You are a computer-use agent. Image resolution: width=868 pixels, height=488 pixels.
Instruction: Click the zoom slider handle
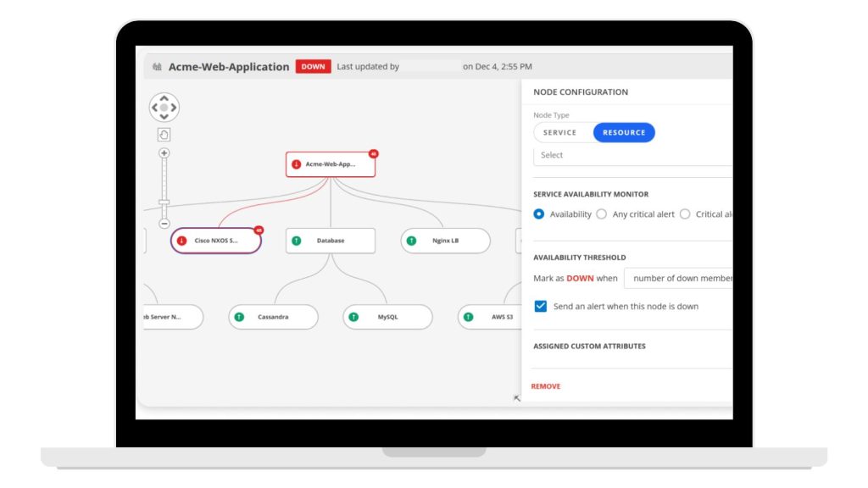point(164,202)
